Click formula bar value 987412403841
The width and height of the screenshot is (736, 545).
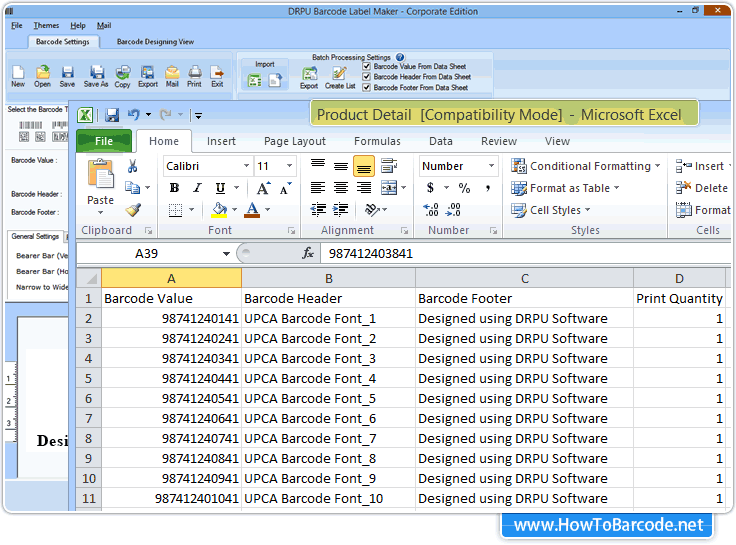click(370, 253)
